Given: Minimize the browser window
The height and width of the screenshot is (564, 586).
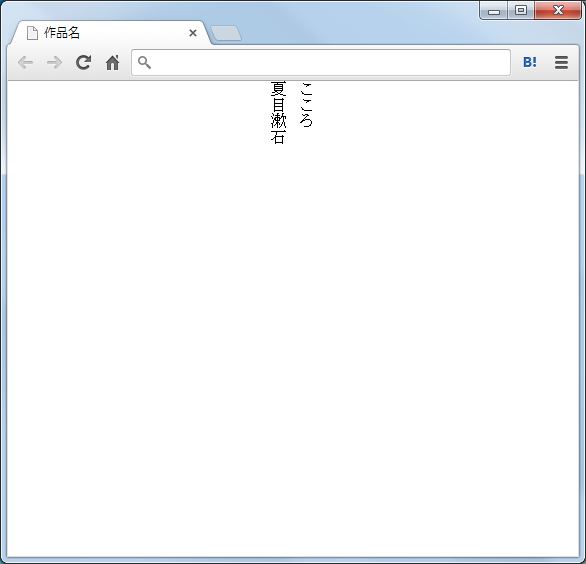Looking at the screenshot, I should click(x=494, y=10).
